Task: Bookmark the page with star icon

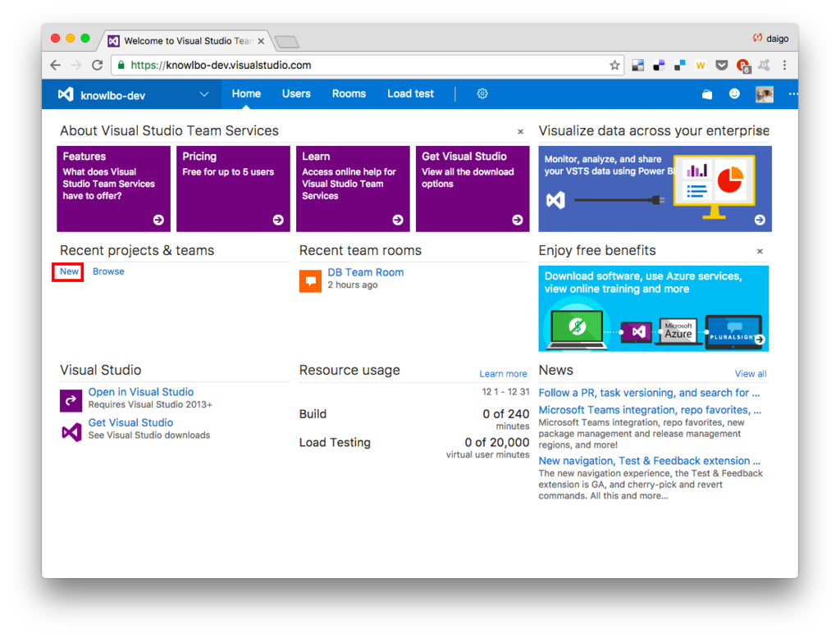Action: [614, 66]
